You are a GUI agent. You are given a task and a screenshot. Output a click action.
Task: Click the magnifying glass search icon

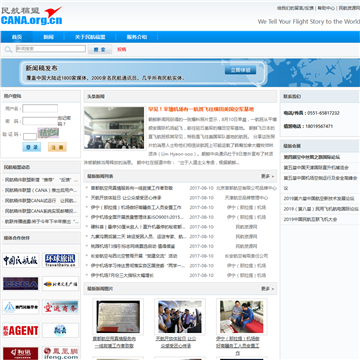(8, 50)
